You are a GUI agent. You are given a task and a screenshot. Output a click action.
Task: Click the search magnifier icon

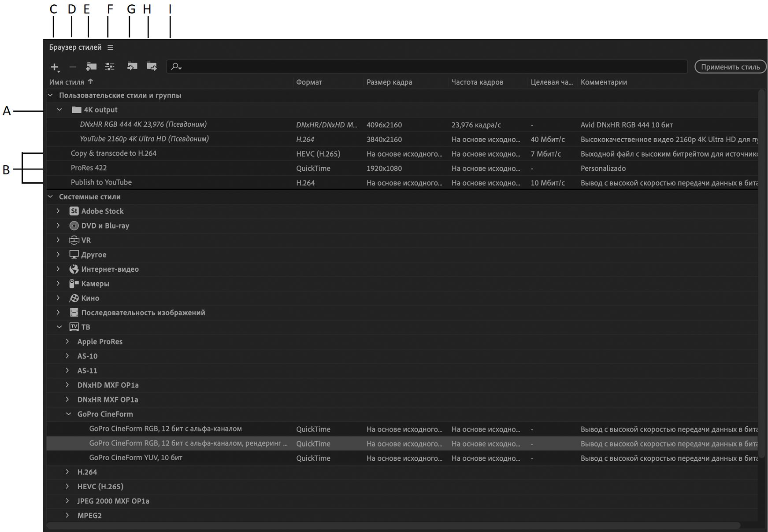click(x=176, y=66)
